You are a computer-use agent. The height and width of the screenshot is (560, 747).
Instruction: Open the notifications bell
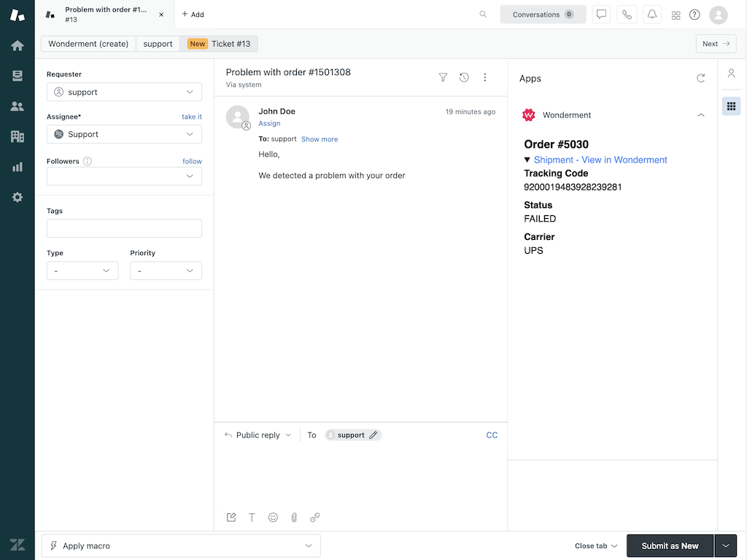(652, 15)
